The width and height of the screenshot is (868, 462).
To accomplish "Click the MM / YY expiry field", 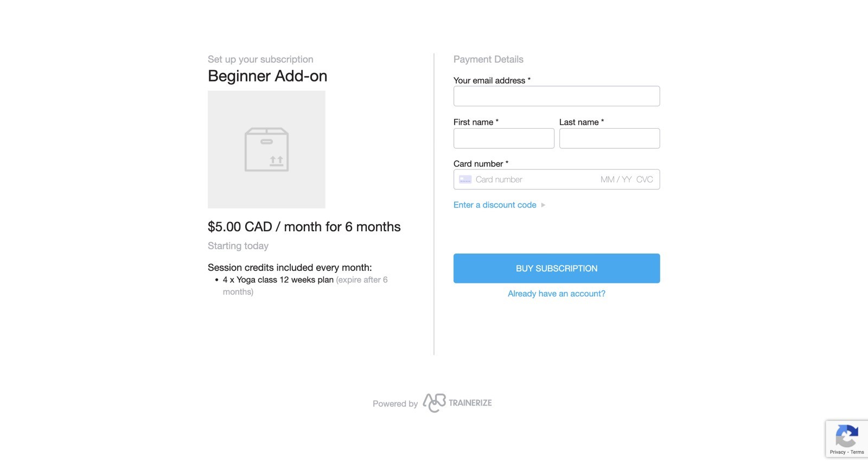I will (x=616, y=180).
